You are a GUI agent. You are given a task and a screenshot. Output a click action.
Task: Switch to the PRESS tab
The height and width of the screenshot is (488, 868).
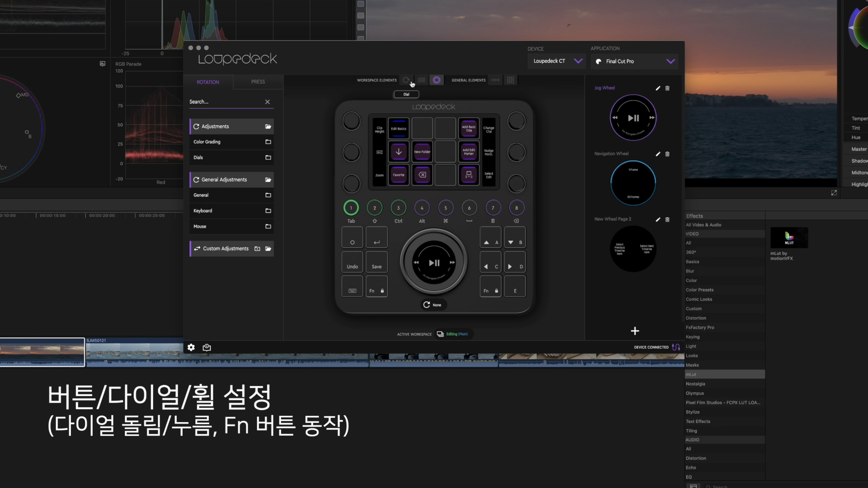point(258,82)
